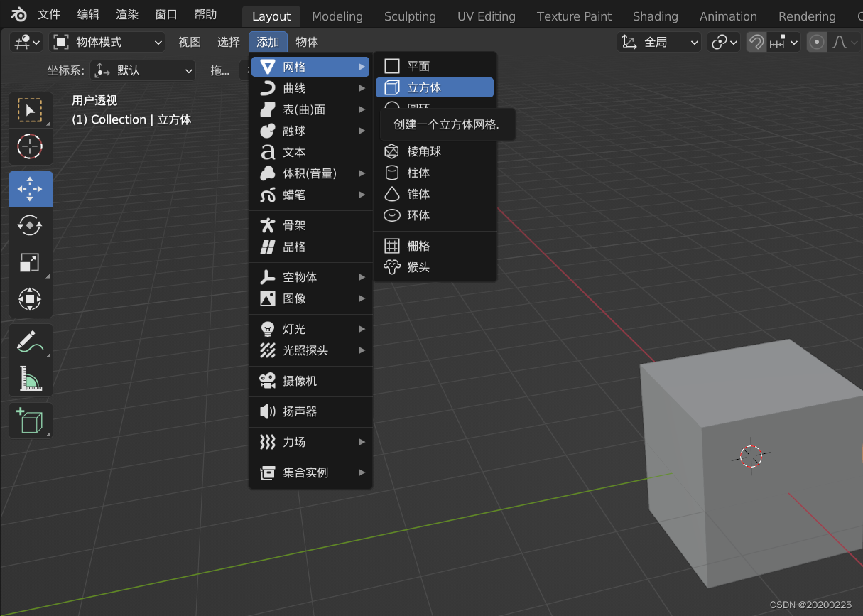Expand the 蜡笔 grease pencil submenu

tap(310, 195)
